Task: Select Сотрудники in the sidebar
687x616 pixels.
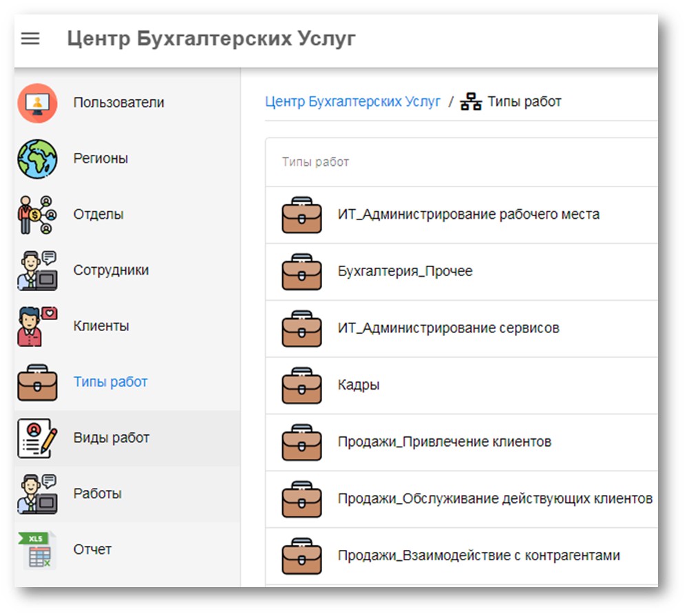Action: pyautogui.click(x=127, y=270)
